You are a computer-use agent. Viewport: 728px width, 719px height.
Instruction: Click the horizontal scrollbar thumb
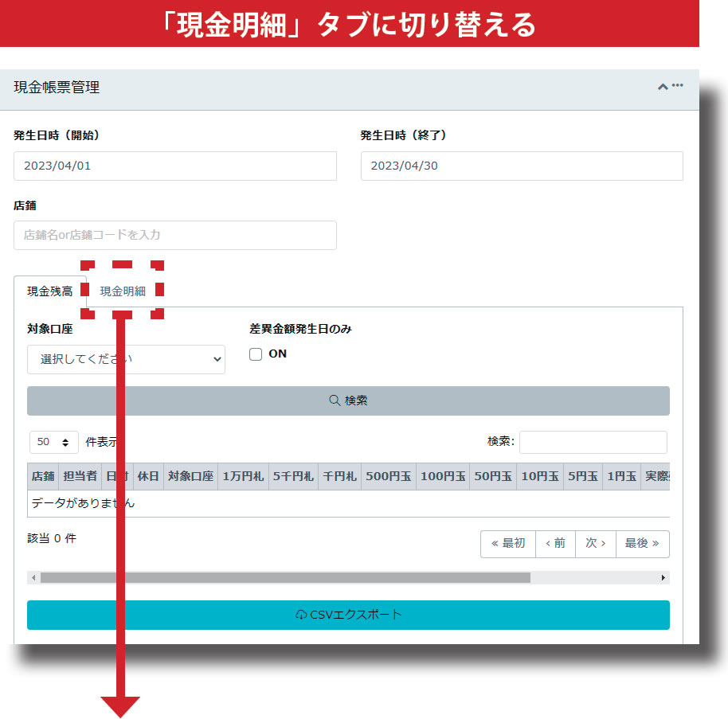[x=285, y=578]
